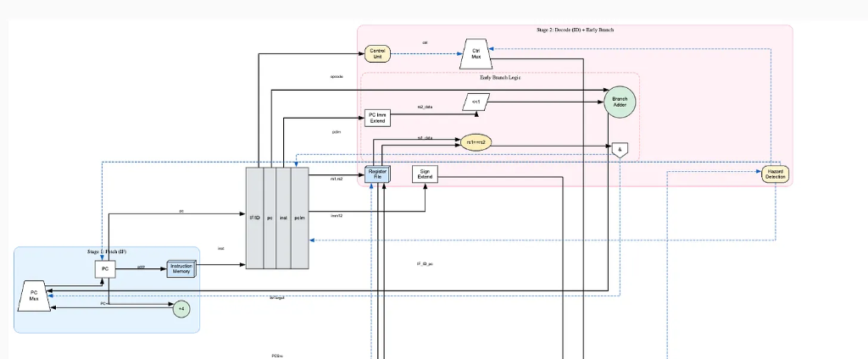The height and width of the screenshot is (359, 868).
Task: Click the Early Branch Logic group label
Action: (x=500, y=77)
